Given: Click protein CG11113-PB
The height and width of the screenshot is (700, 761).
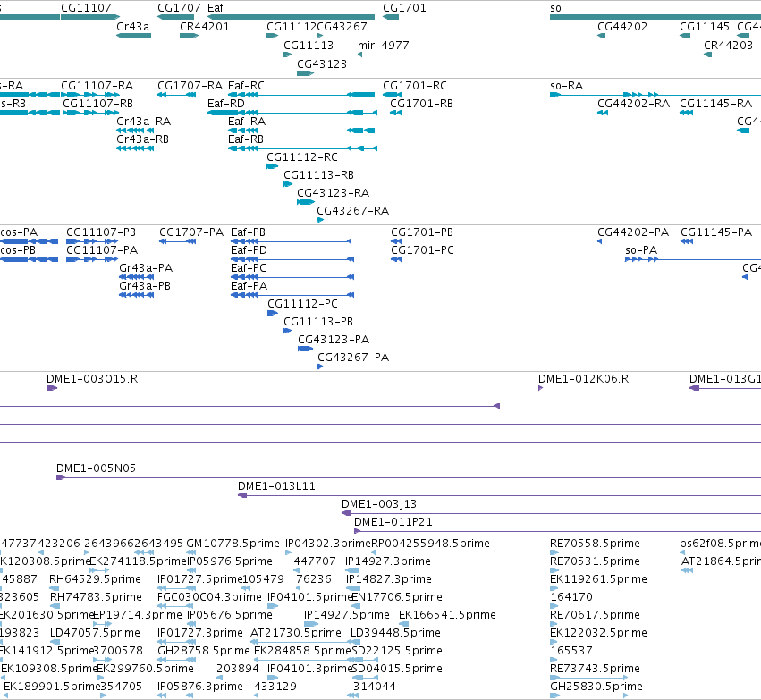Looking at the screenshot, I should [x=318, y=322].
